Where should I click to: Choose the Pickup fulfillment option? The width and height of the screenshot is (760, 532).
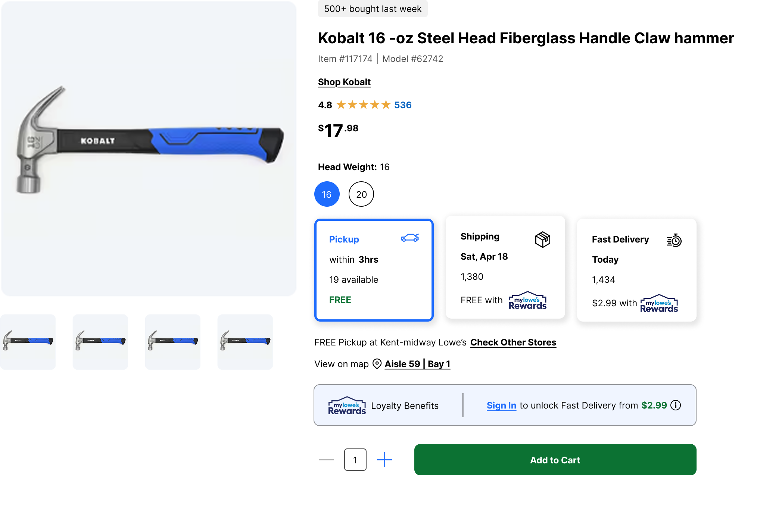click(x=374, y=270)
